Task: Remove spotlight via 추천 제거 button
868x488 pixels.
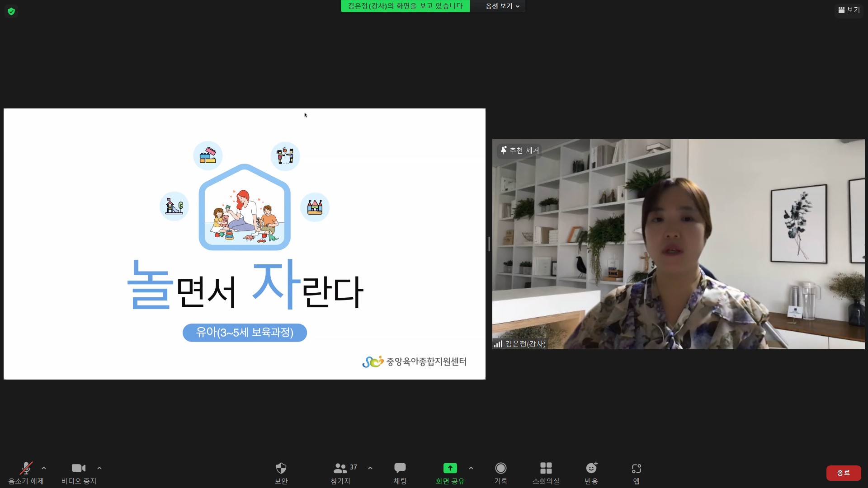Action: click(x=520, y=150)
